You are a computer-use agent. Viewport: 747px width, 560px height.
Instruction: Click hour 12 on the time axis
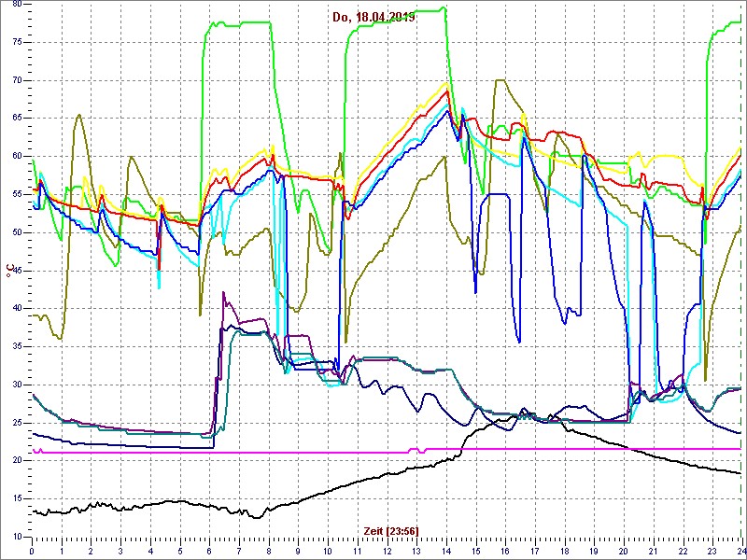point(387,551)
